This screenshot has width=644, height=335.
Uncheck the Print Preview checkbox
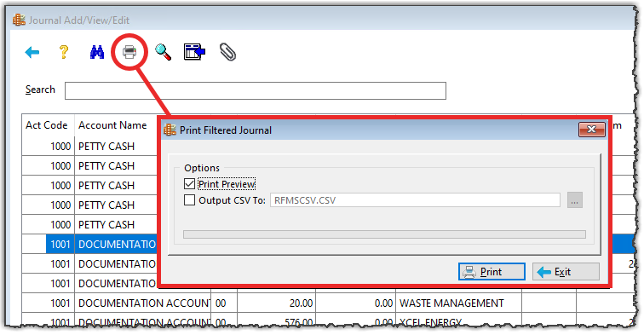189,184
